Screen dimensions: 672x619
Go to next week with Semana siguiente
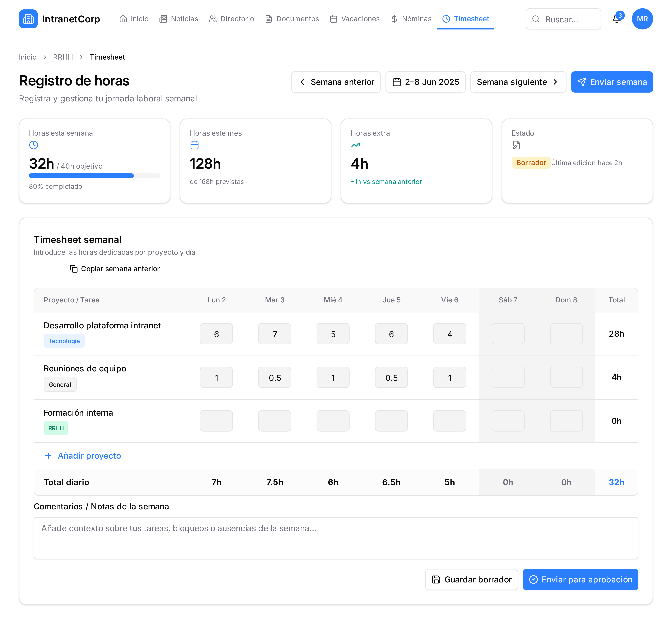[518, 82]
